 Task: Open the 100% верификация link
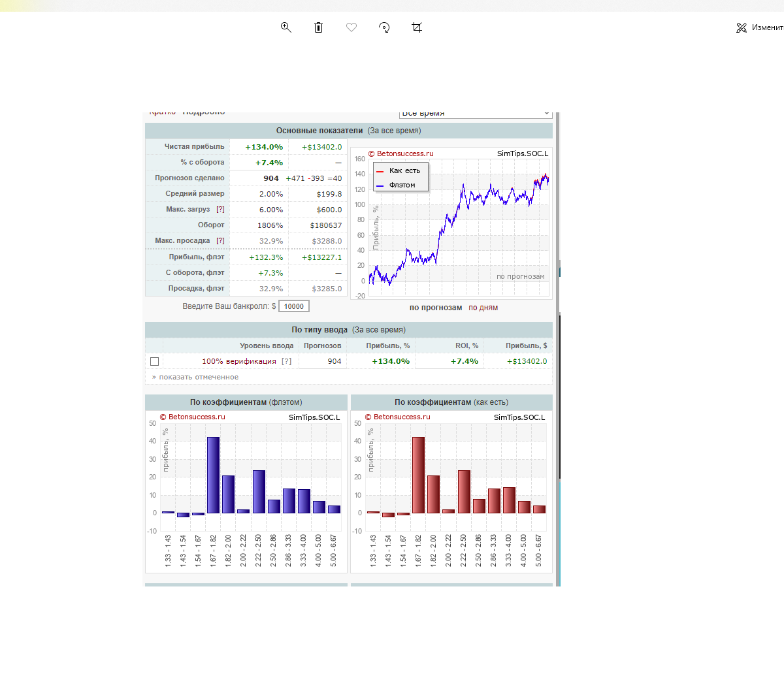coord(239,361)
